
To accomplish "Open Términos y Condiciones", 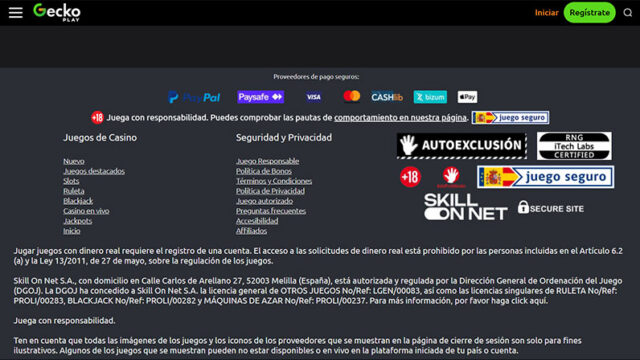I will pos(274,181).
